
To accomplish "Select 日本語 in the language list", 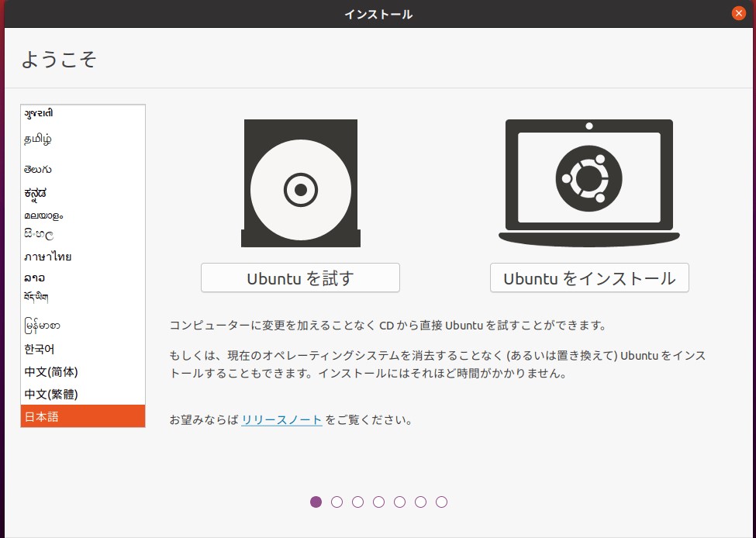I will [x=83, y=416].
